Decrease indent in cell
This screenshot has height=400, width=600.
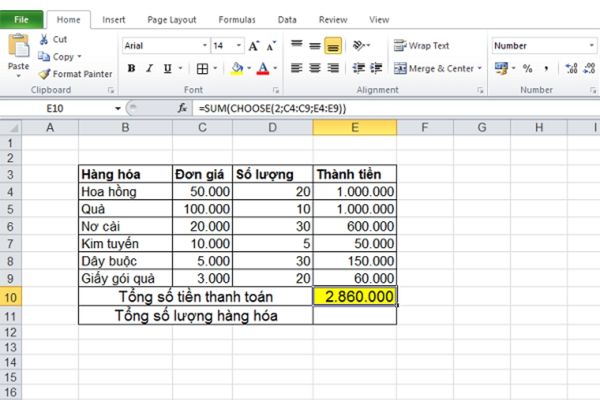pos(359,68)
